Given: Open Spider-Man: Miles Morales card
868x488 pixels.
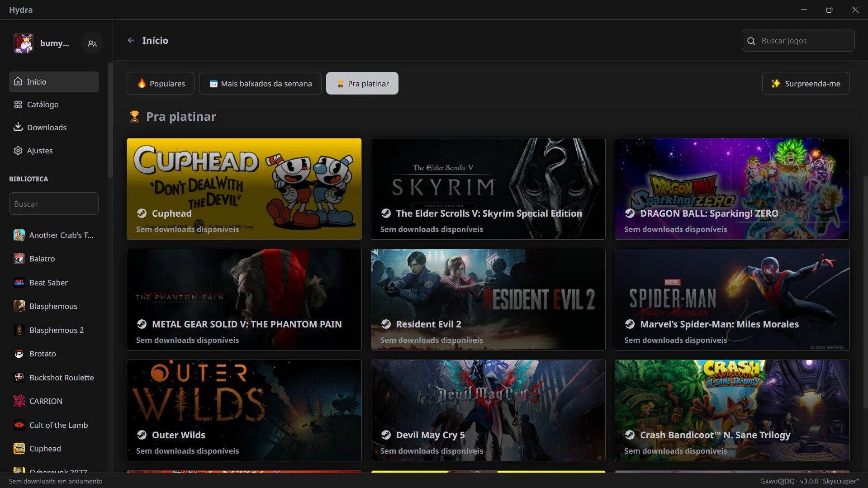Looking at the screenshot, I should [x=732, y=299].
